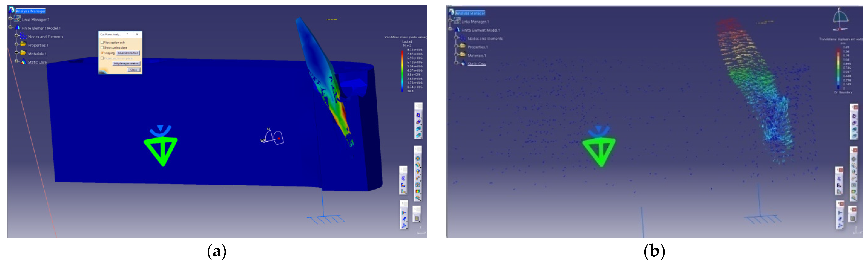The image size is (868, 264).
Task: Click the Links Manager.1 icon in panel (a)
Action: (18, 19)
